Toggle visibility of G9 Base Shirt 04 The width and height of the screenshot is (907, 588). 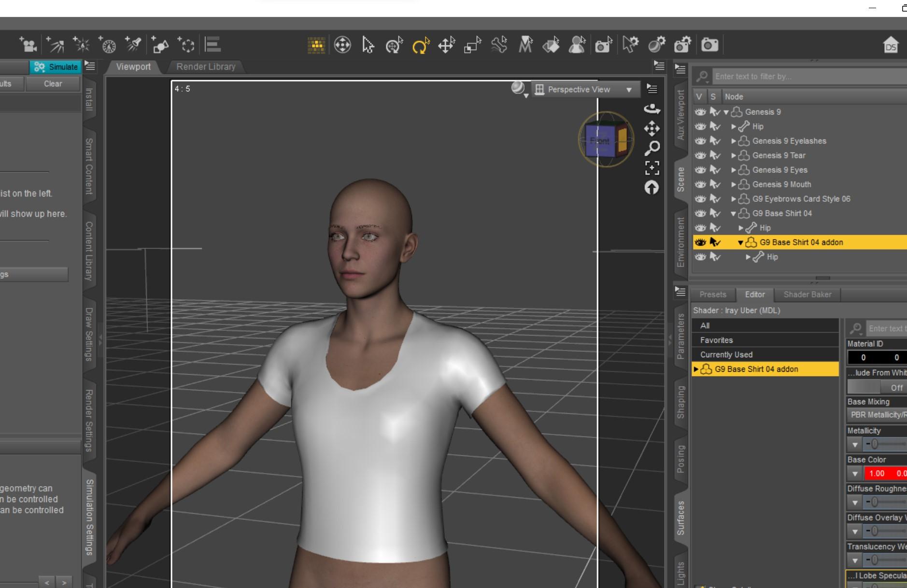pyautogui.click(x=700, y=213)
